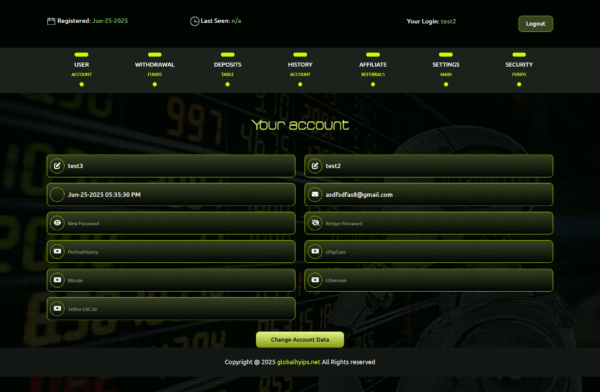
Task: Switch to the Affiliate Referrals tab
Action: pos(373,69)
